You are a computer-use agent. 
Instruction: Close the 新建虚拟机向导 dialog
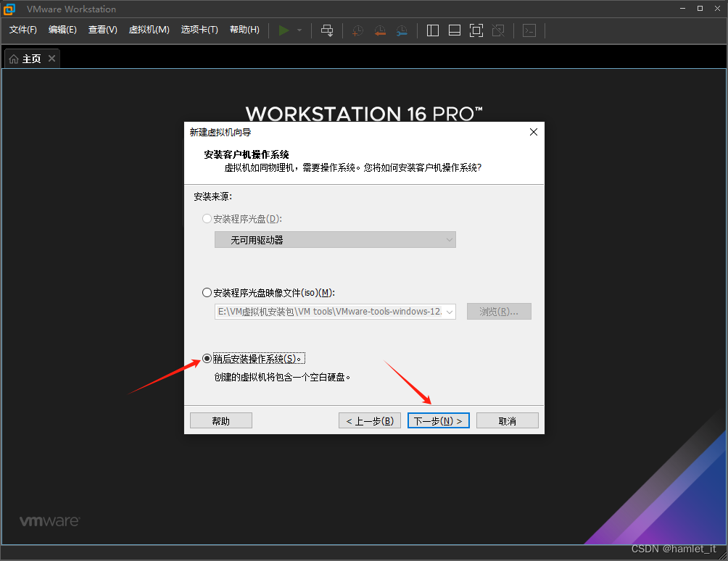pyautogui.click(x=534, y=132)
